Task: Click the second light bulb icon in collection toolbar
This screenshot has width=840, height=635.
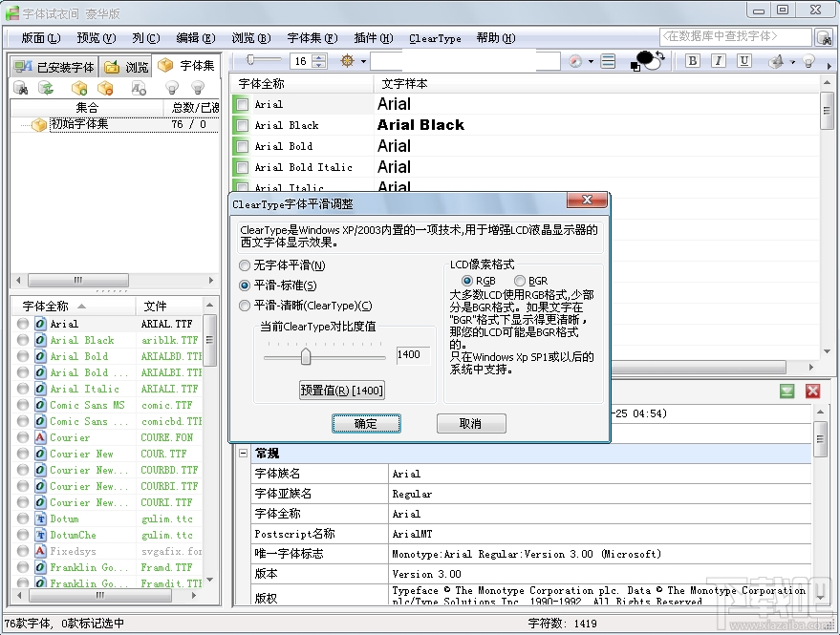Action: 198,88
